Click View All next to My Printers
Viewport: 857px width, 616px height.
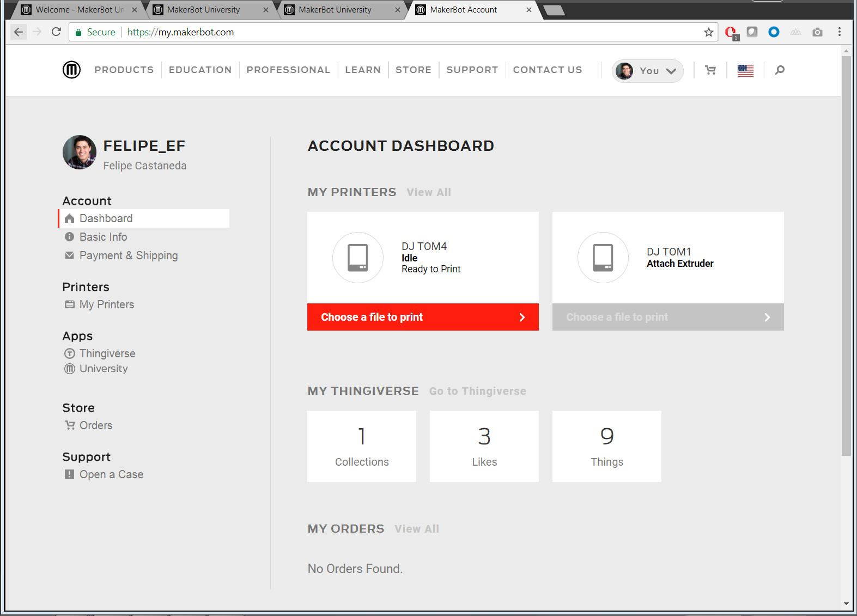[429, 192]
